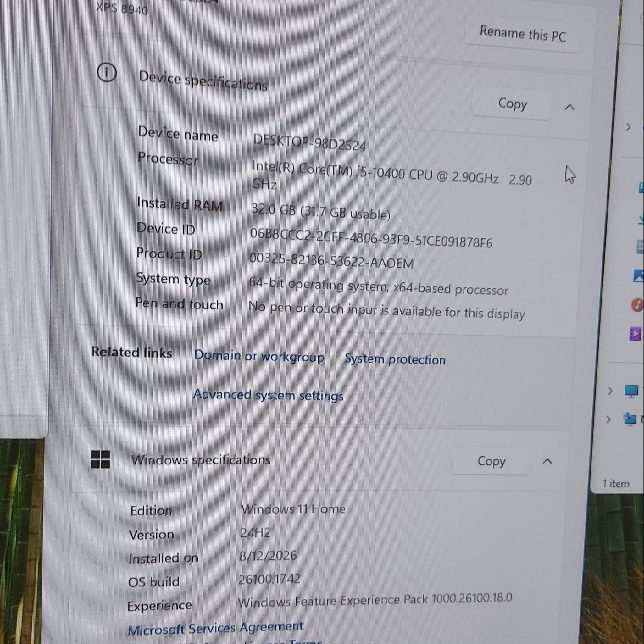Click the OS build value "26100.1742"

tap(269, 579)
